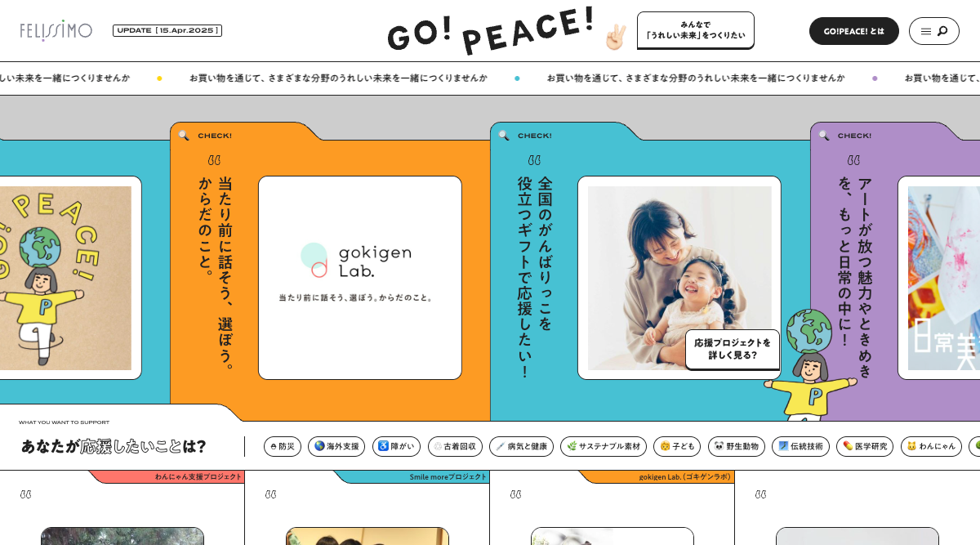This screenshot has height=545, width=980.
Task: Choose the 子ども tag
Action: pos(677,446)
